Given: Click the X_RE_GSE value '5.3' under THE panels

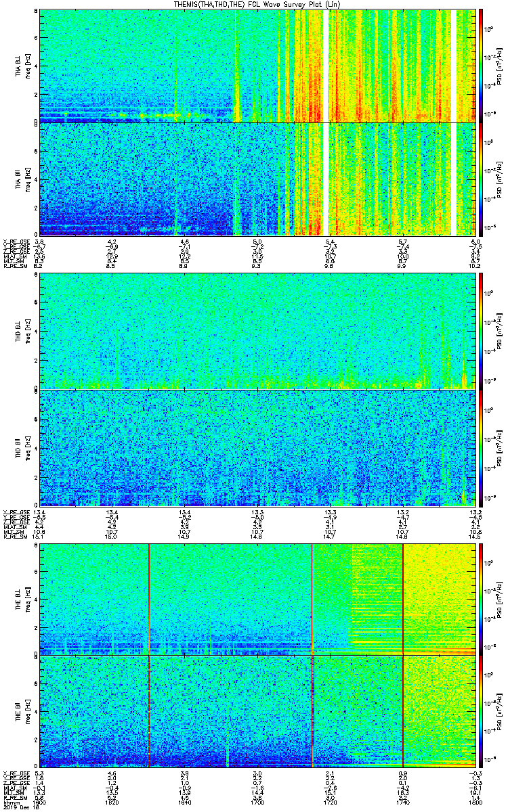Looking at the screenshot, I should [x=39, y=772].
